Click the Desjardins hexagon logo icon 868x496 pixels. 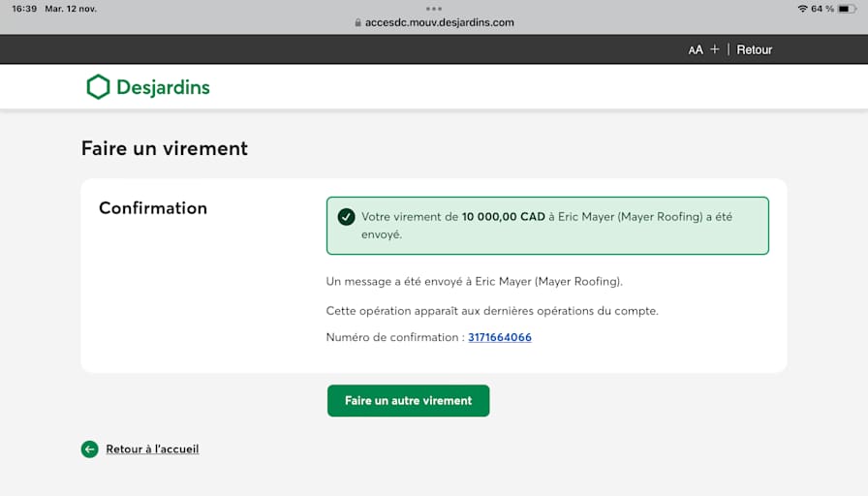click(x=98, y=87)
